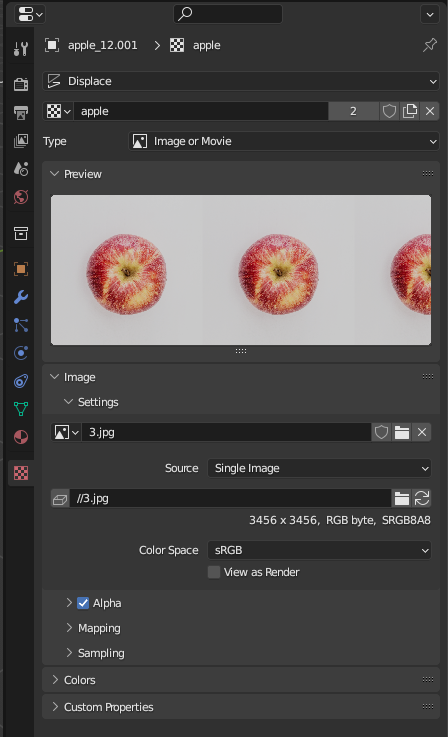Expand the Alpha subpanel arrow
Screen dimensions: 448x737
click(69, 603)
